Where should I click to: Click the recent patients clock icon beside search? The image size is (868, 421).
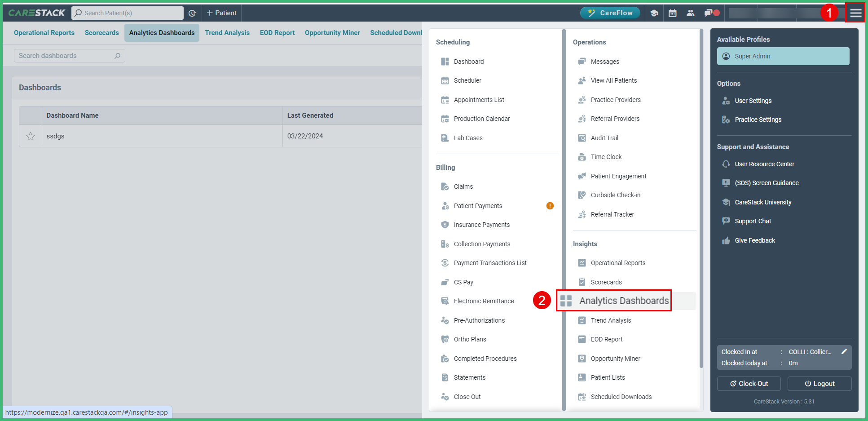click(x=192, y=13)
